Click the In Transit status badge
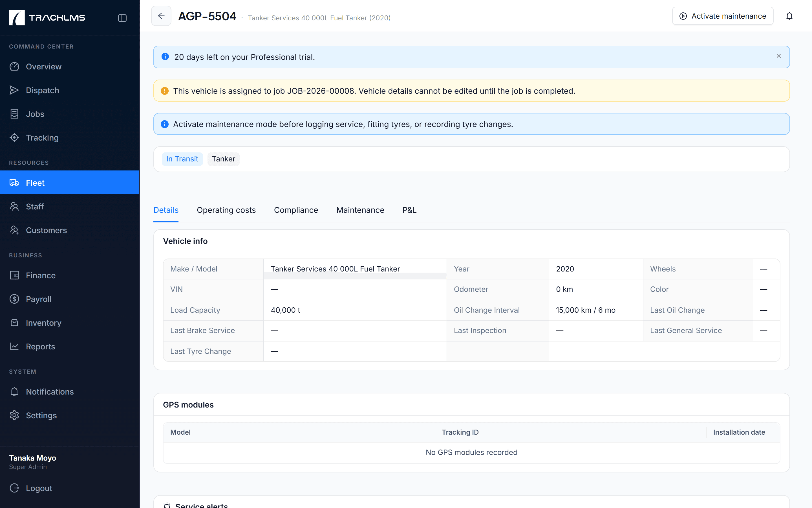The image size is (812, 508). pyautogui.click(x=182, y=159)
